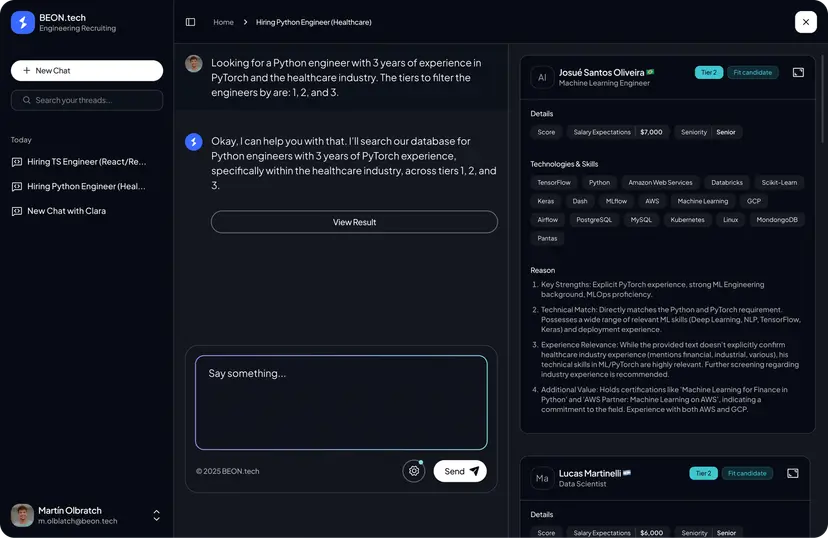828x538 pixels.
Task: Select the GCP skill tag
Action: 754,201
